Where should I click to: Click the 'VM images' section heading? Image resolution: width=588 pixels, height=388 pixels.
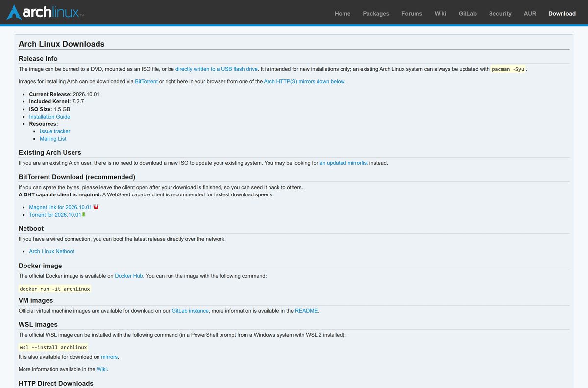36,300
